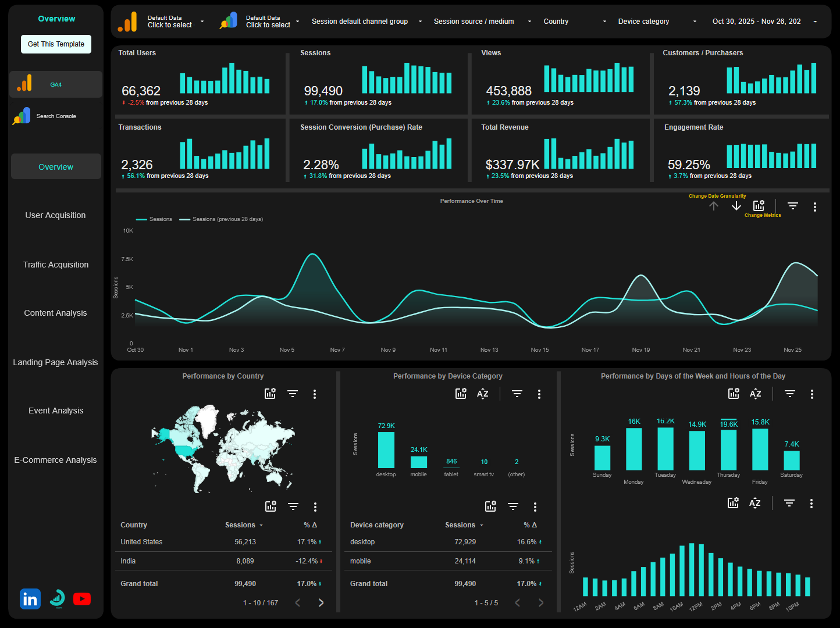Open chart options icon on Performance by Device Category
840x628 pixels.
(460, 394)
